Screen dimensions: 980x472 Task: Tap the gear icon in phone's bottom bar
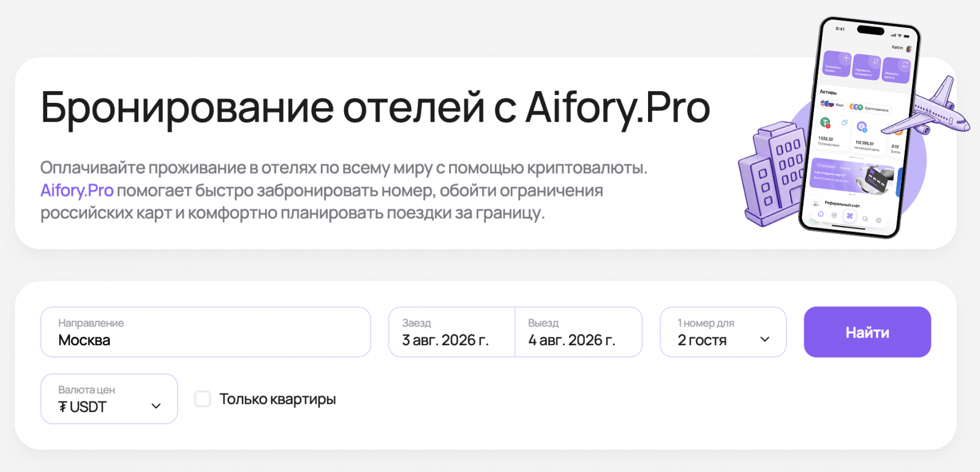point(878,220)
